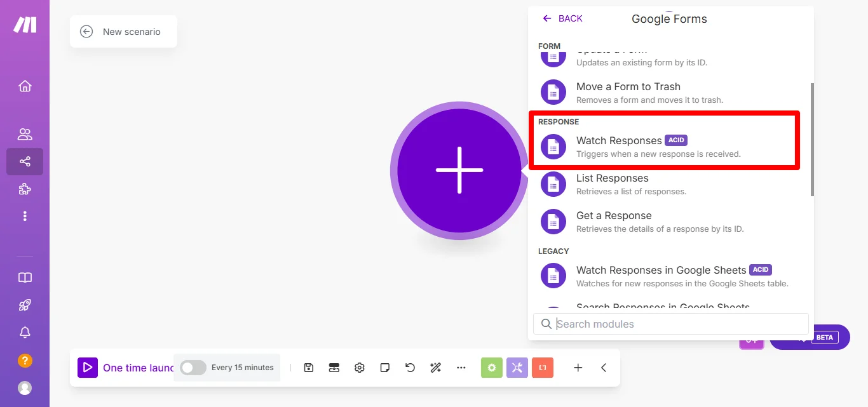Viewport: 868px width, 407px height.
Task: Open the purple Tools button
Action: [x=517, y=368]
